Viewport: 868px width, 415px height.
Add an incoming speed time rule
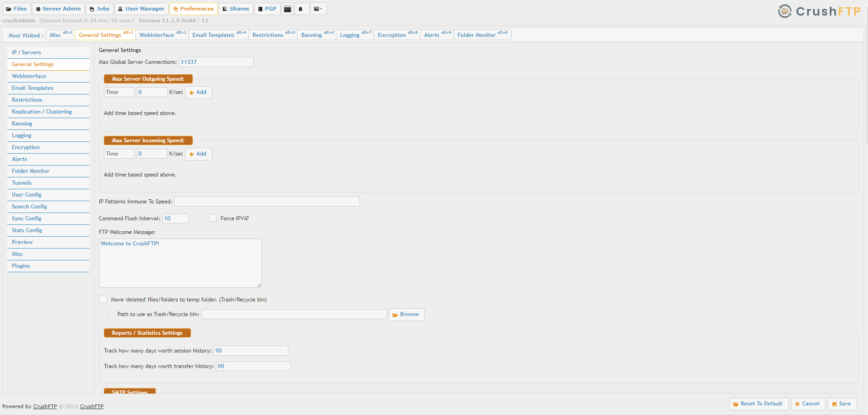(199, 154)
